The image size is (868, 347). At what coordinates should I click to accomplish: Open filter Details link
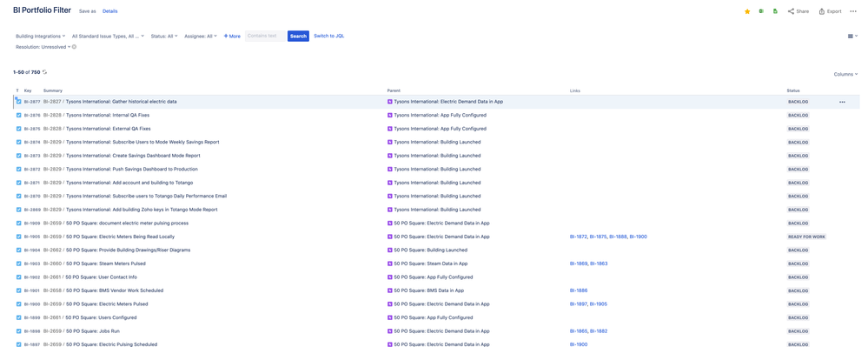109,11
